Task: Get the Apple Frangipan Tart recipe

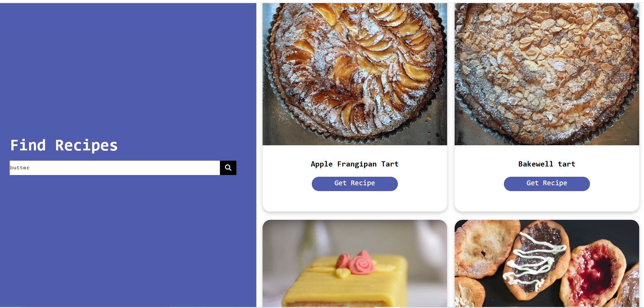Action: coord(354,184)
